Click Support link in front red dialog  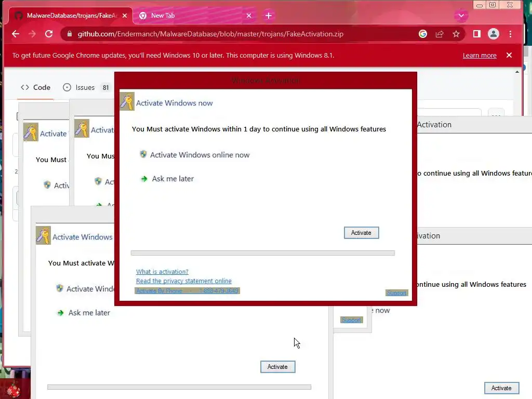(396, 293)
